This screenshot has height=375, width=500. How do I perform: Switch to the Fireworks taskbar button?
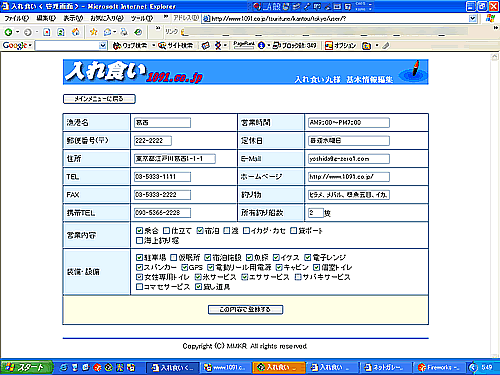[x=439, y=367]
